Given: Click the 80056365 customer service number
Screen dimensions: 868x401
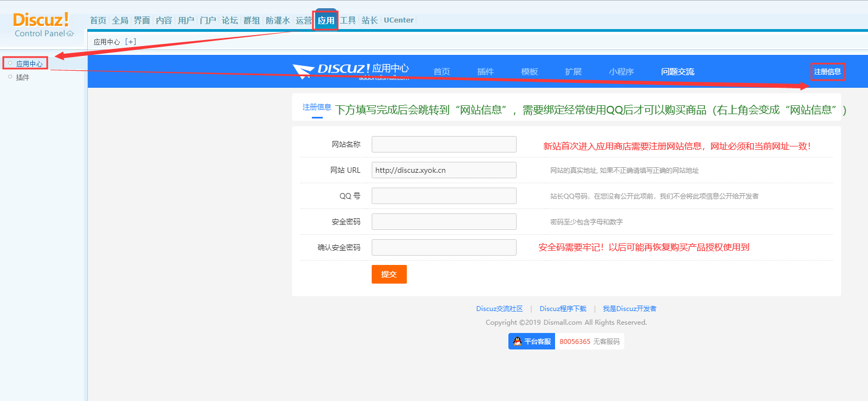Looking at the screenshot, I should [x=575, y=342].
